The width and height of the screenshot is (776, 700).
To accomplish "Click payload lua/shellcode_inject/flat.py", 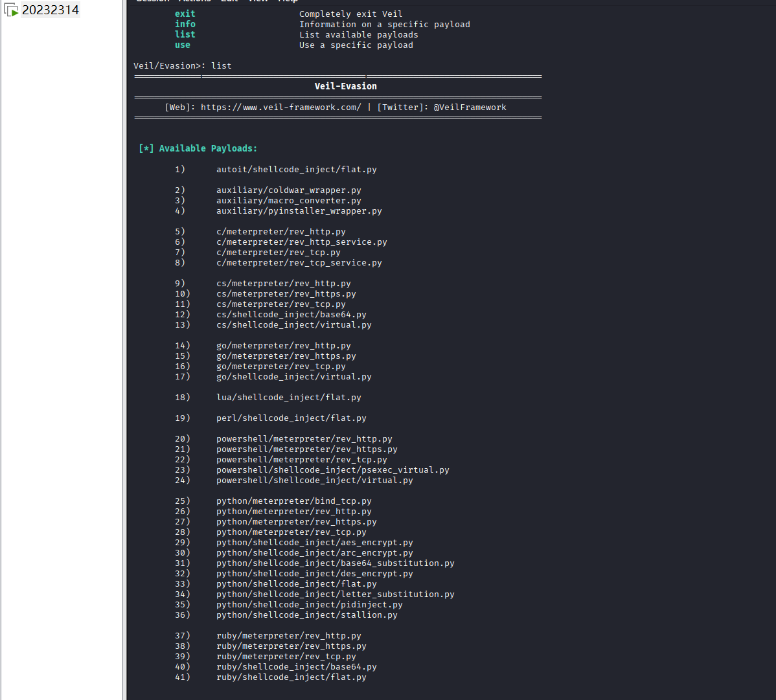I will click(x=288, y=397).
